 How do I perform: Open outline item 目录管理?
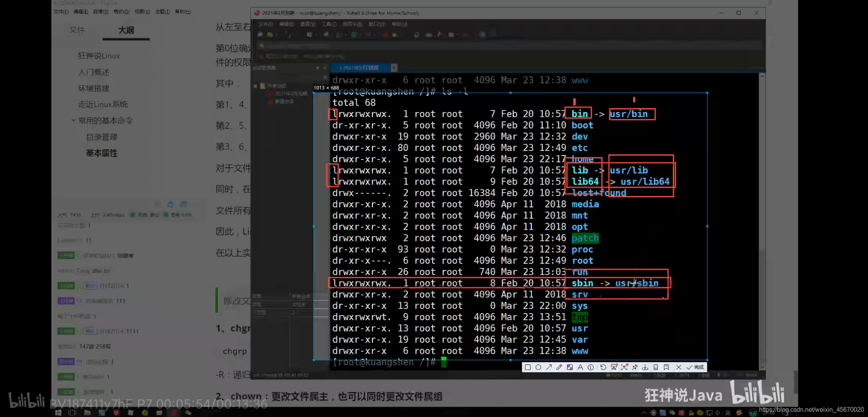coord(102,137)
